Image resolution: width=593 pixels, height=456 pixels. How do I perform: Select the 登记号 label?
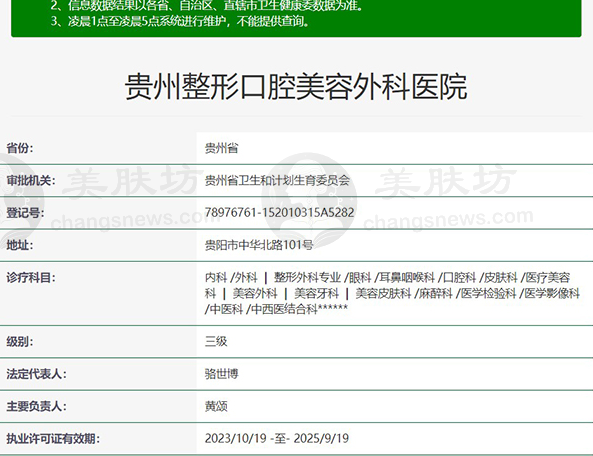point(25,212)
